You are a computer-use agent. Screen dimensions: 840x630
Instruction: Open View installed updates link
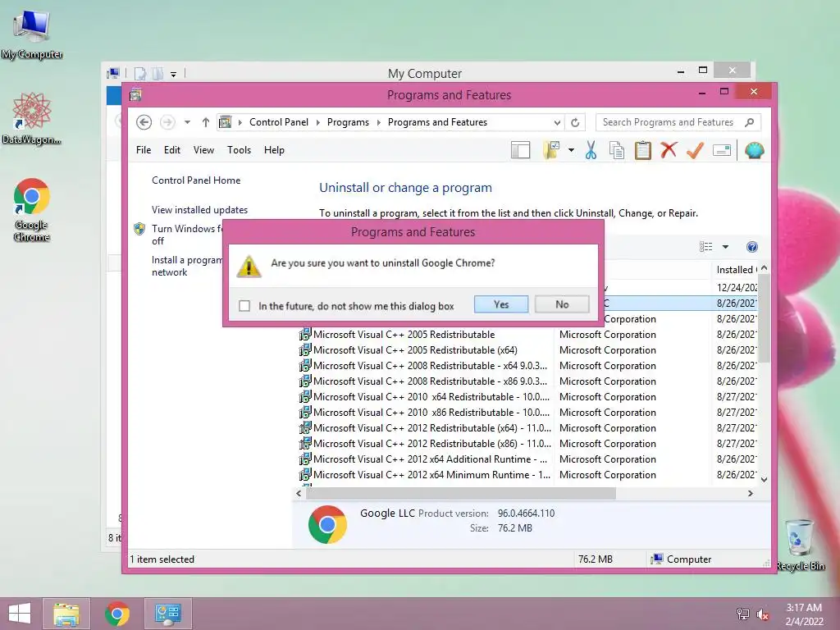coord(200,209)
